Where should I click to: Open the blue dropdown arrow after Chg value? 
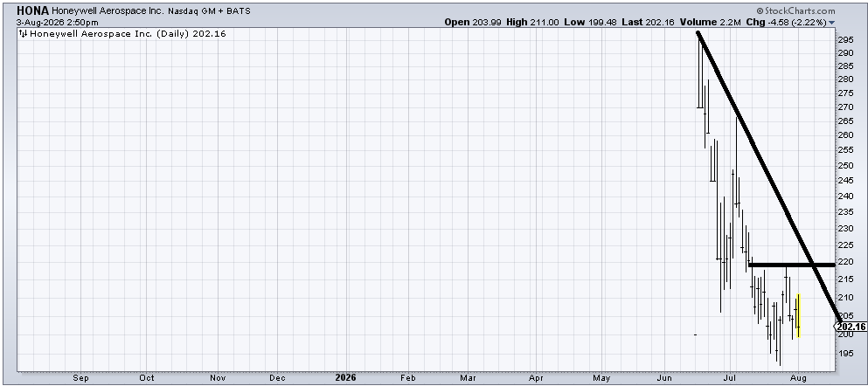coord(831,23)
